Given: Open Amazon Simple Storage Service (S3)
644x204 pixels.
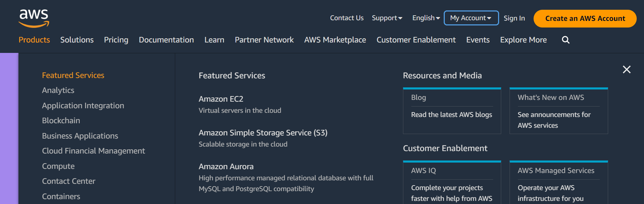Looking at the screenshot, I should pyautogui.click(x=263, y=133).
